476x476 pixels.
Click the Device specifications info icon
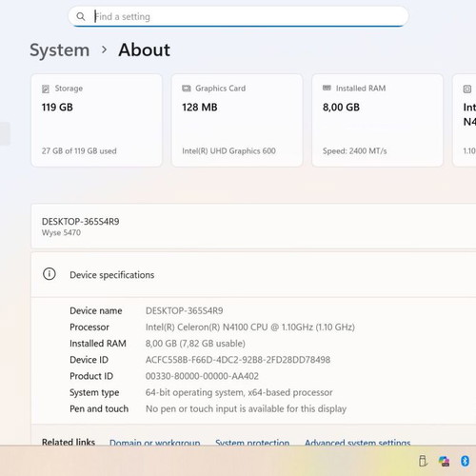(50, 274)
